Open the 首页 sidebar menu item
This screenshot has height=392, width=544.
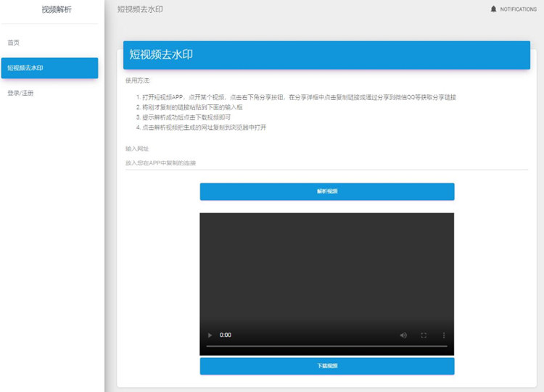coord(14,43)
